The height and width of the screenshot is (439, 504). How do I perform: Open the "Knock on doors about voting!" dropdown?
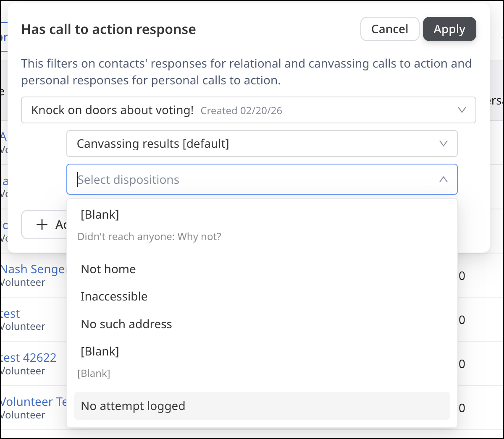tap(248, 110)
